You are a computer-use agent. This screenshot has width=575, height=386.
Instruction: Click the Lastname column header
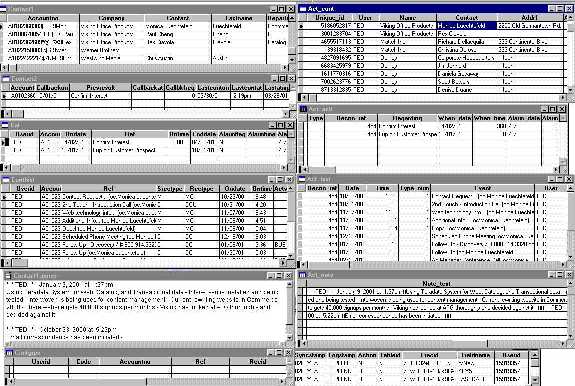pyautogui.click(x=239, y=18)
